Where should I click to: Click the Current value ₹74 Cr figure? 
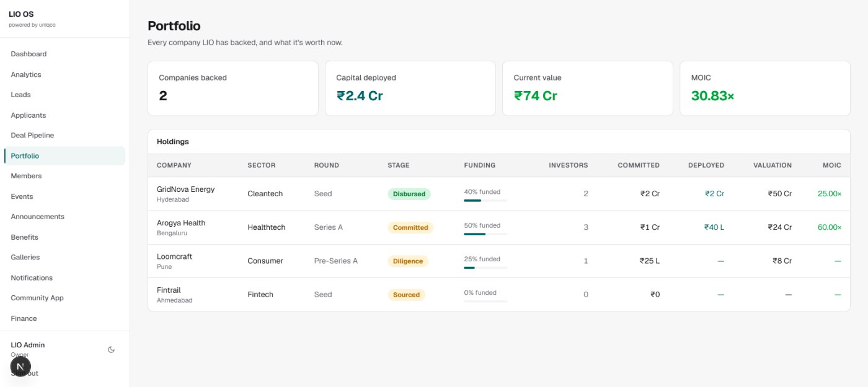tap(536, 96)
